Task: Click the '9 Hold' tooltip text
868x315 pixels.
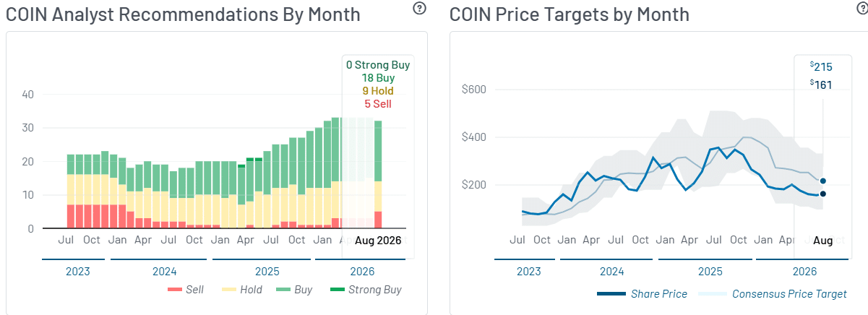Action: (x=378, y=91)
